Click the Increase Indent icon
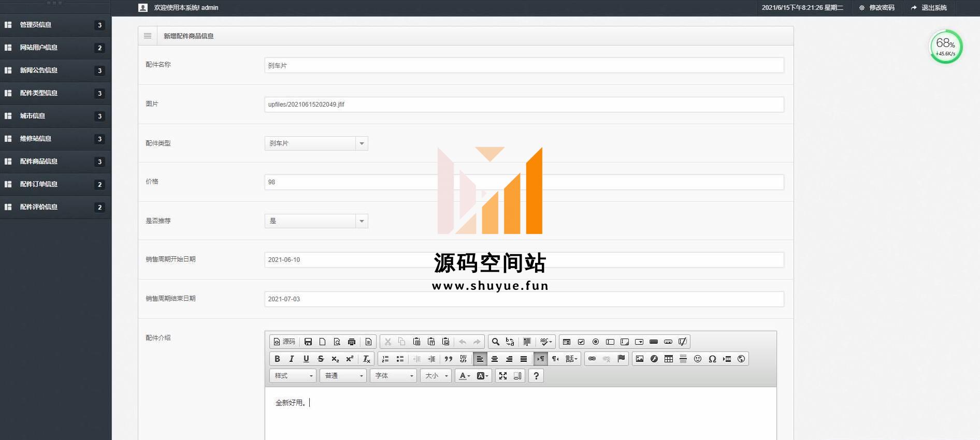Viewport: 980px width, 440px height. (431, 359)
